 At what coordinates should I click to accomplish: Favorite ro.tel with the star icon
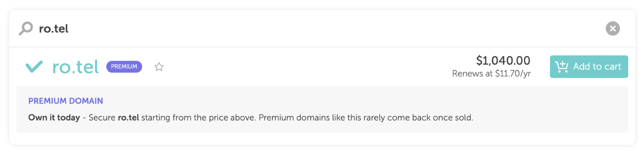click(159, 67)
